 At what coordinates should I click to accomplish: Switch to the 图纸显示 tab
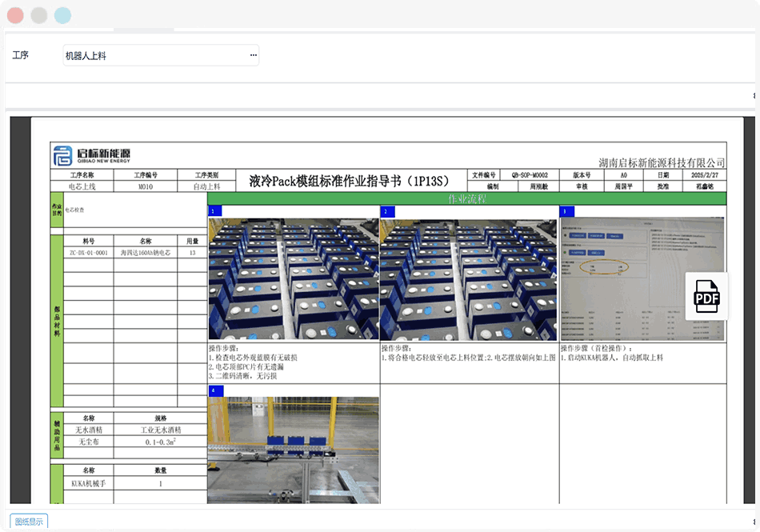pos(29,522)
